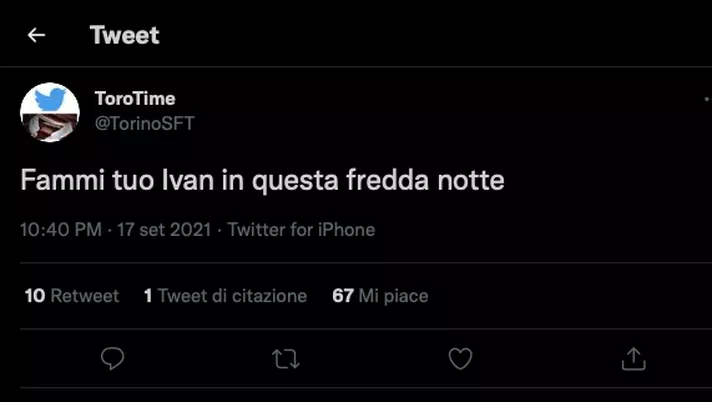Image resolution: width=712 pixels, height=402 pixels.
Task: Click the 10:40 PM timestamp
Action: pos(61,229)
